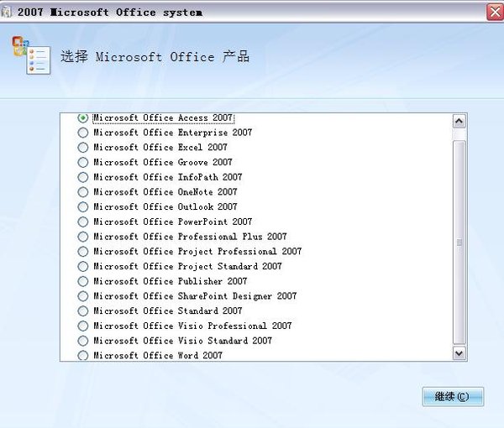Click the product list vertical scrollbar thumb
504x428 pixels.
[459, 243]
